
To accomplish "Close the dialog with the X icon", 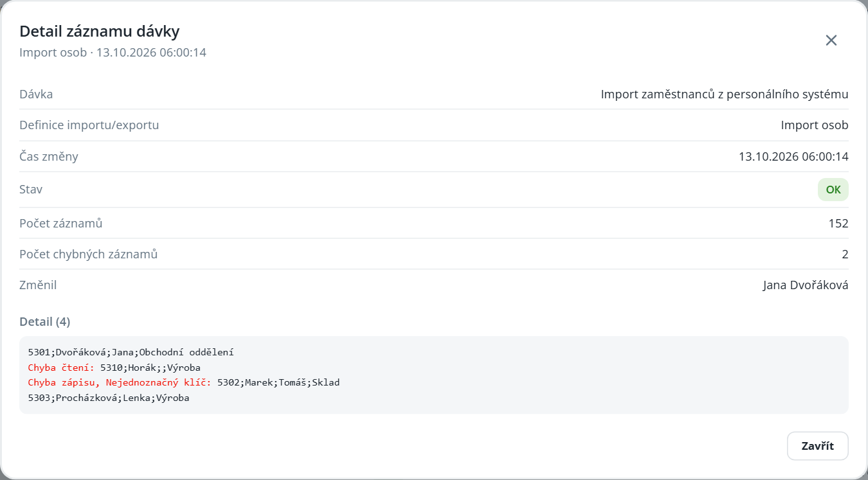I will (x=831, y=40).
